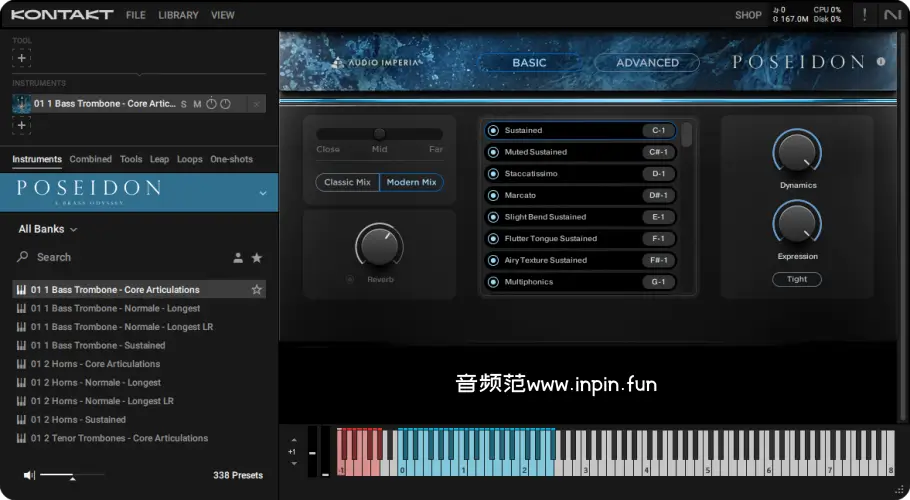Open the Poseidon info icon

click(881, 62)
